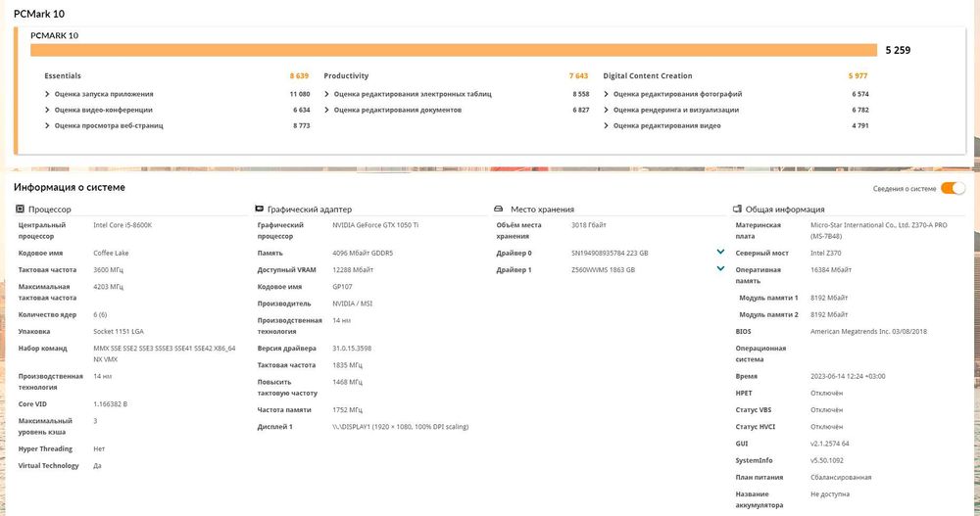
Task: Click the Digital Content Creation heading
Action: (x=648, y=75)
